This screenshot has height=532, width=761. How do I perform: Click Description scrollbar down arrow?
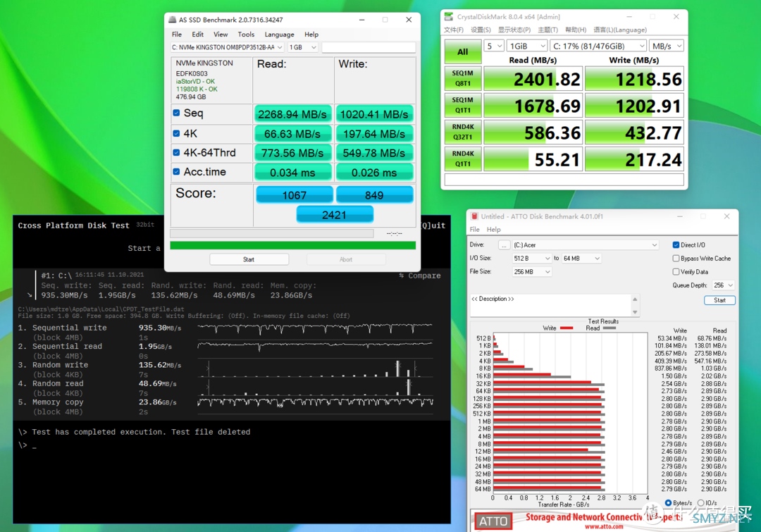(636, 312)
